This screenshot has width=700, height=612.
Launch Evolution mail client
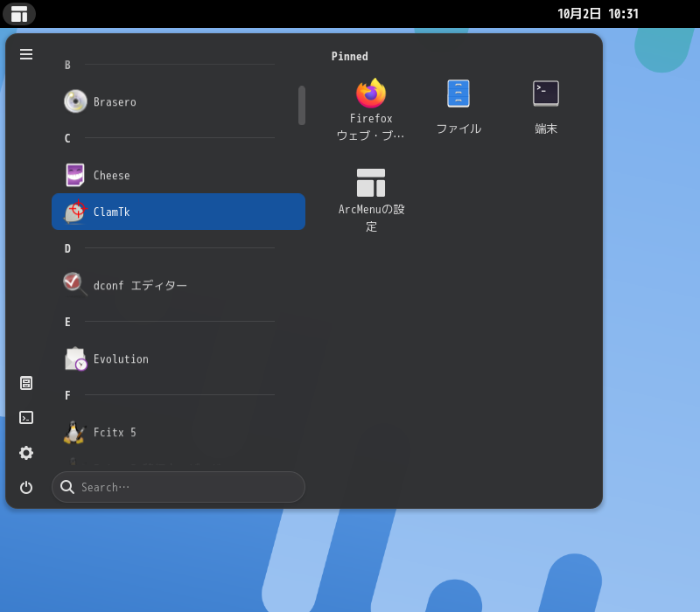click(x=178, y=359)
